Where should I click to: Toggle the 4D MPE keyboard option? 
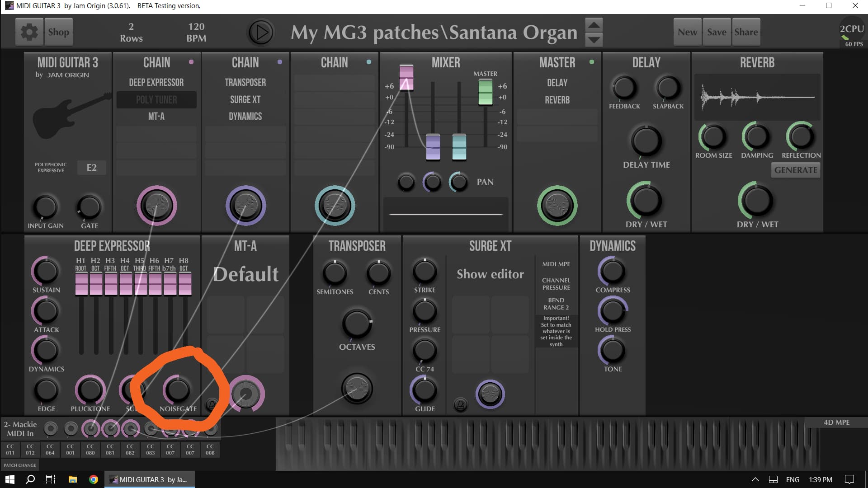(x=836, y=422)
